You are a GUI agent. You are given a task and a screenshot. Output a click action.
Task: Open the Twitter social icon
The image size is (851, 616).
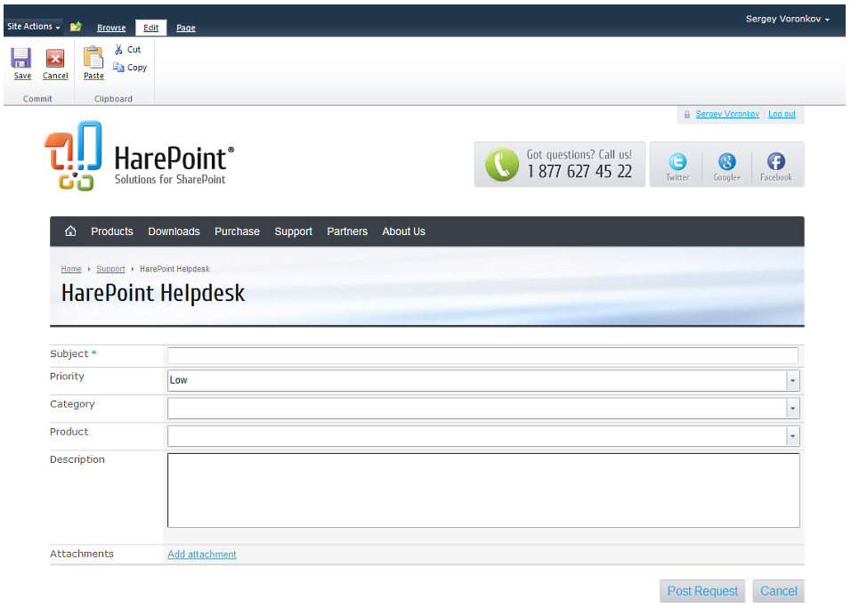point(677,162)
